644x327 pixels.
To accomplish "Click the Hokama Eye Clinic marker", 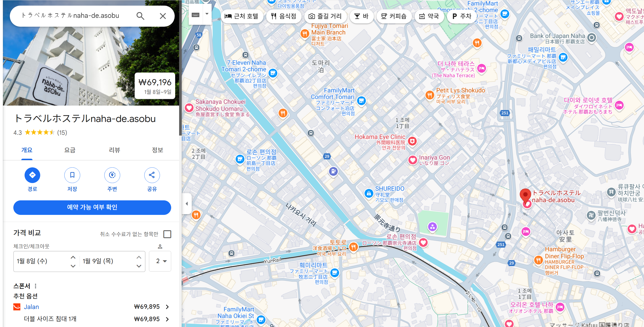I will [x=412, y=141].
